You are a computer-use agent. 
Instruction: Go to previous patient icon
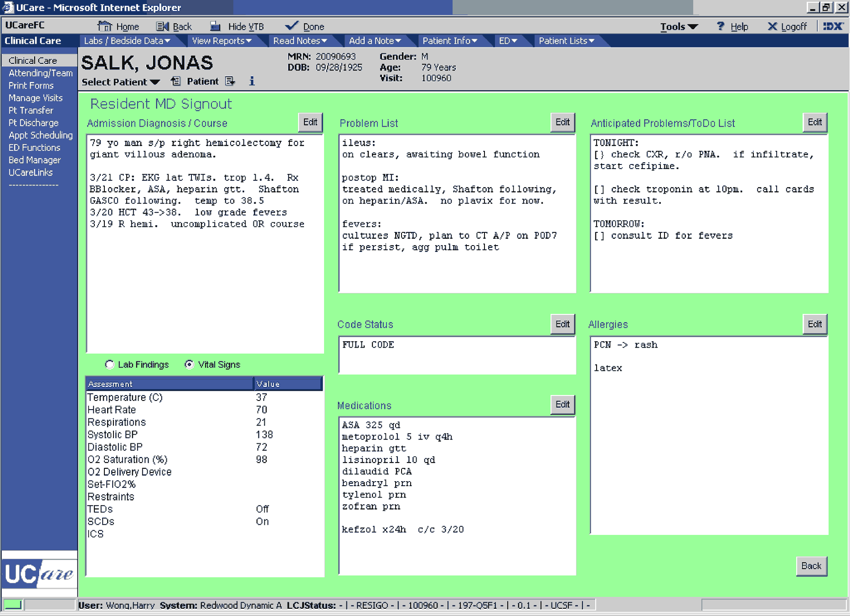coord(175,82)
